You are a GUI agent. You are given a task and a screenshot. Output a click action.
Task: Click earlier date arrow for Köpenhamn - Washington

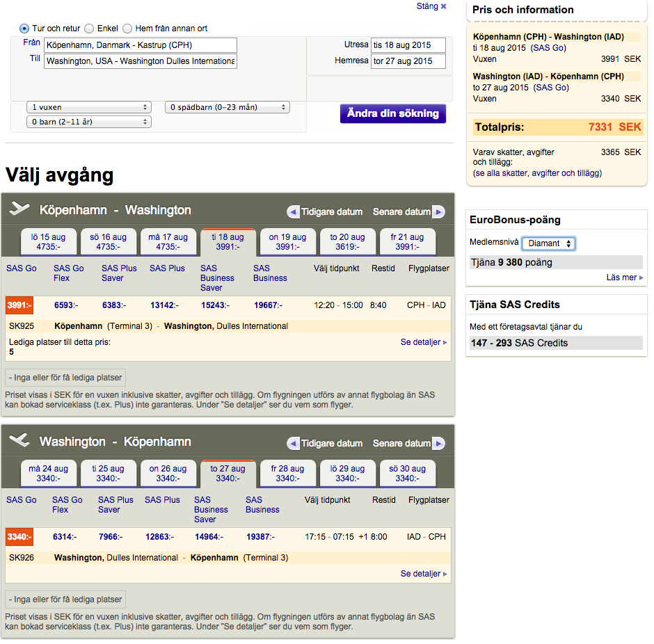tap(293, 212)
